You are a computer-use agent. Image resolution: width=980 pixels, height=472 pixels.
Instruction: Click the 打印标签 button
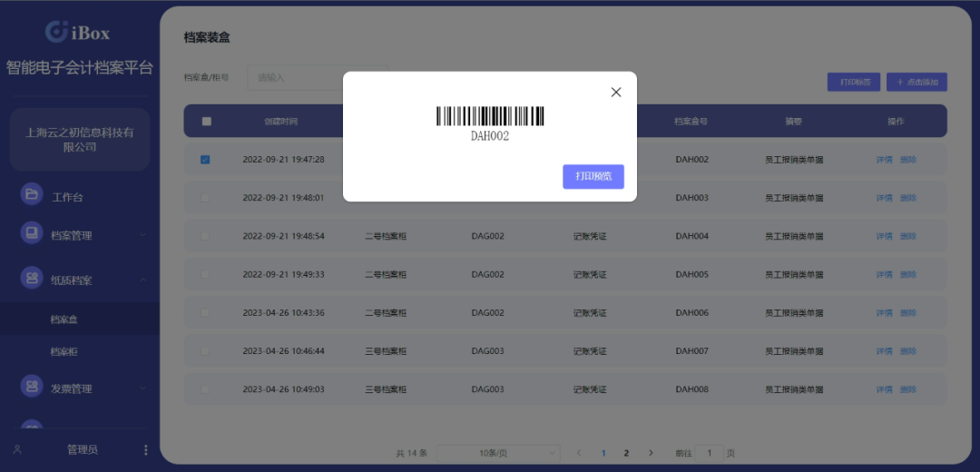854,82
